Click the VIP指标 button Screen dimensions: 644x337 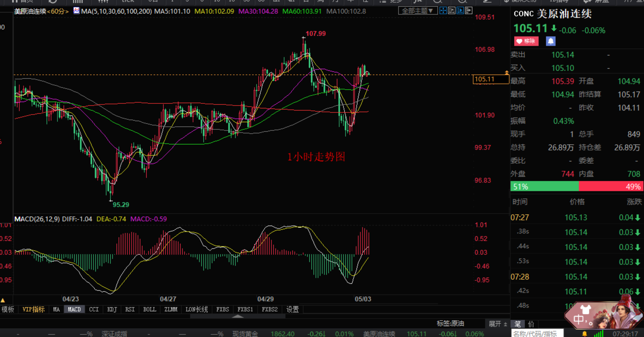click(34, 309)
